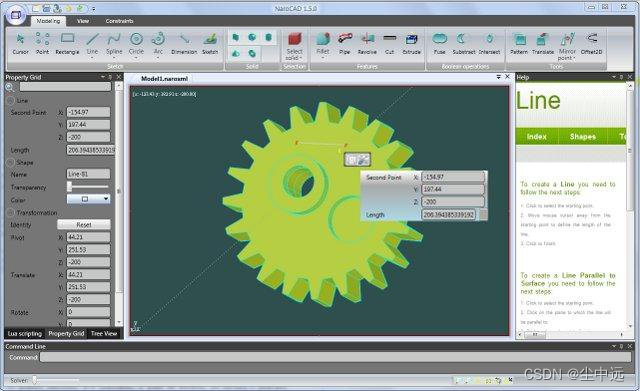Click the red Select solid cube
Screen dimensions: 640x391
point(295,40)
